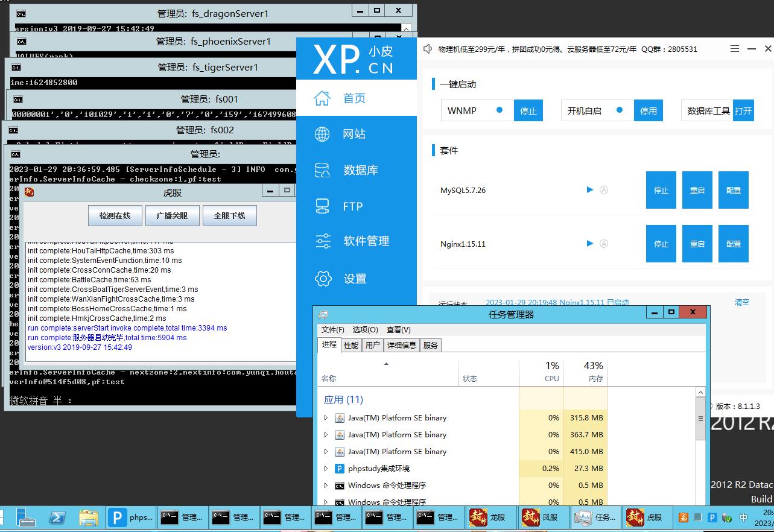Open File Explorer from the taskbar
The image size is (774, 532).
pos(89,518)
